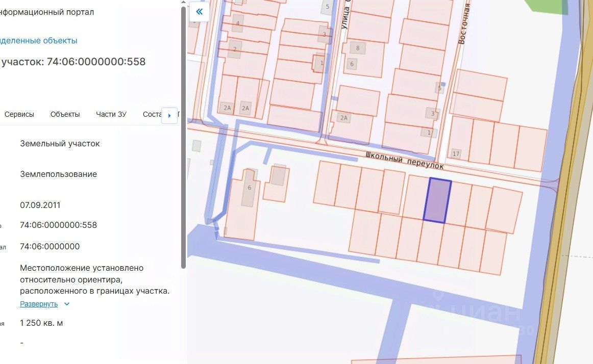Click house number 17 marker on map

pos(456,153)
